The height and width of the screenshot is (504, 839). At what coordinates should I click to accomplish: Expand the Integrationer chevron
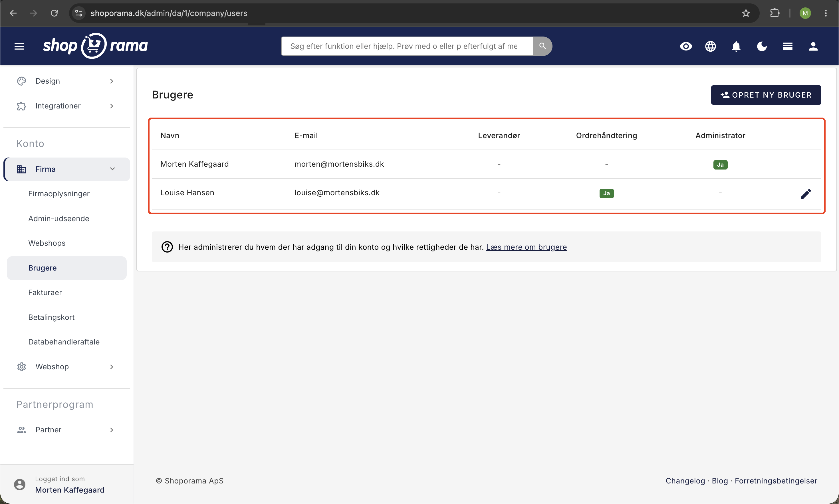click(112, 106)
